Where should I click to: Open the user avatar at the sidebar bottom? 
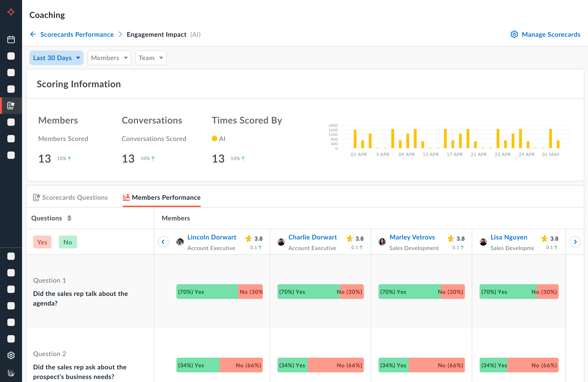(x=11, y=372)
